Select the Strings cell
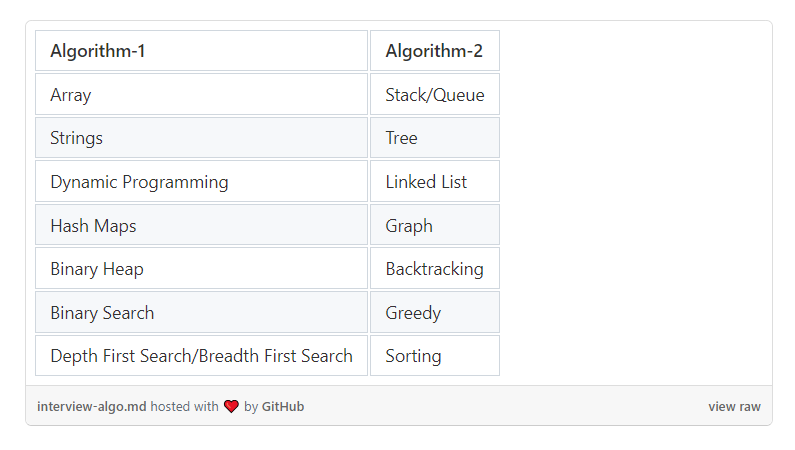 (201, 138)
